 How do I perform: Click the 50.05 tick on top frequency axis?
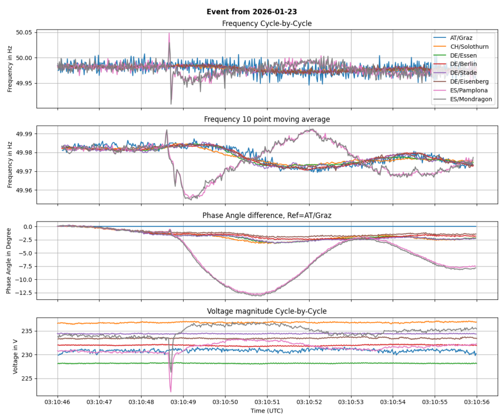click(23, 32)
